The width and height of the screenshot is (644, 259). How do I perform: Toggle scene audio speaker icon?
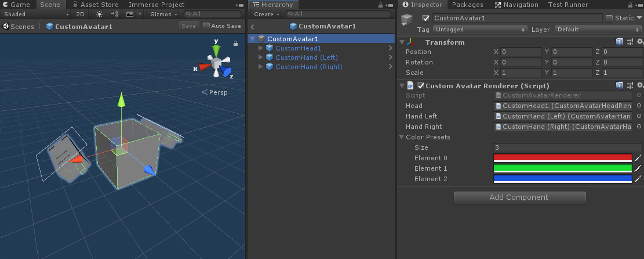[x=115, y=14]
